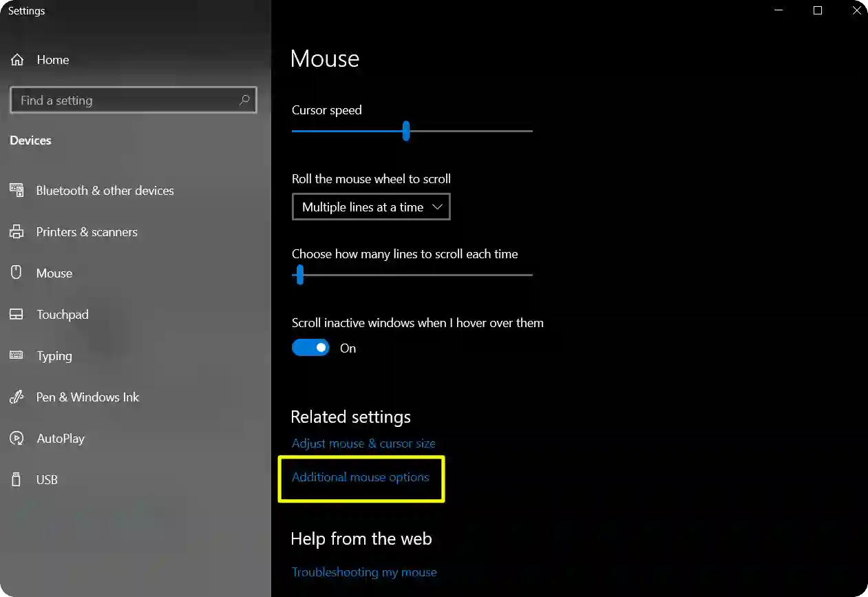
Task: Open Bluetooth & other devices settings
Action: (x=16, y=190)
